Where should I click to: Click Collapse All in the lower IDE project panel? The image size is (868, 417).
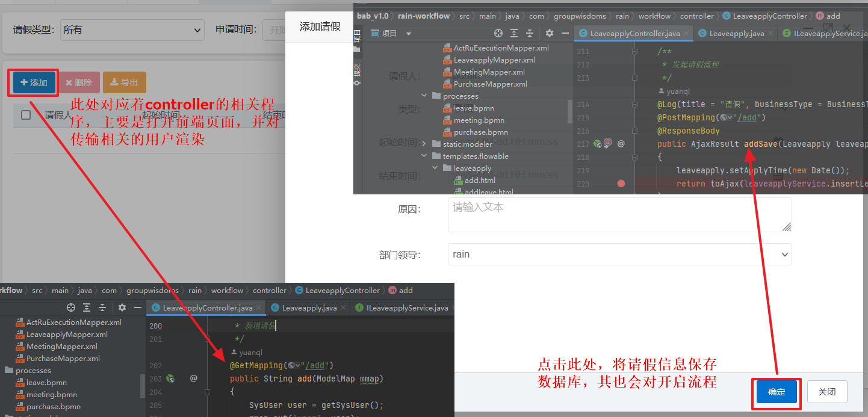(102, 307)
